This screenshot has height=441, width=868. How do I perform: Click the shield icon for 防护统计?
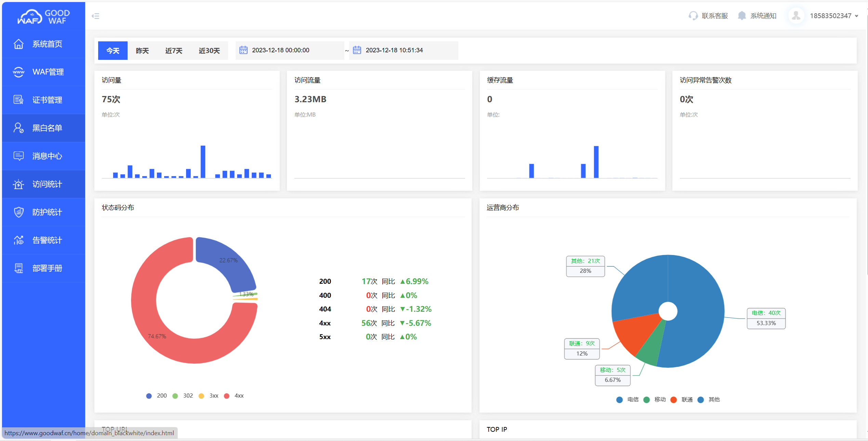pyautogui.click(x=18, y=212)
